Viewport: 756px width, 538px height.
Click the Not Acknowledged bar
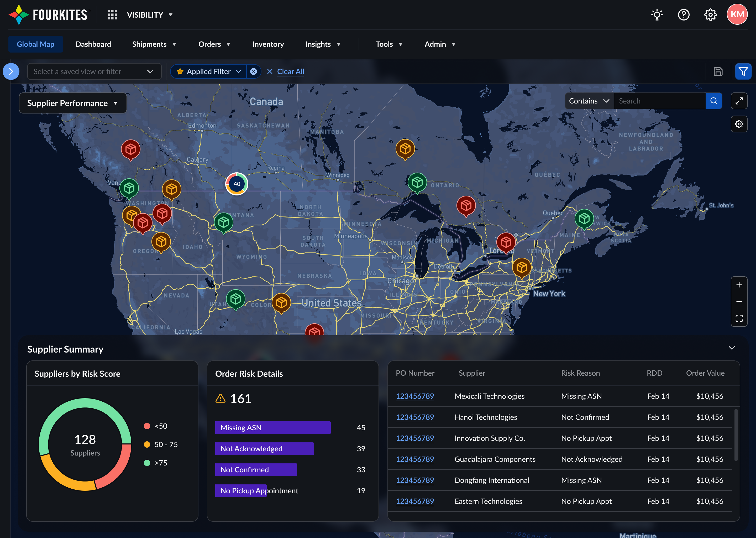(x=264, y=449)
